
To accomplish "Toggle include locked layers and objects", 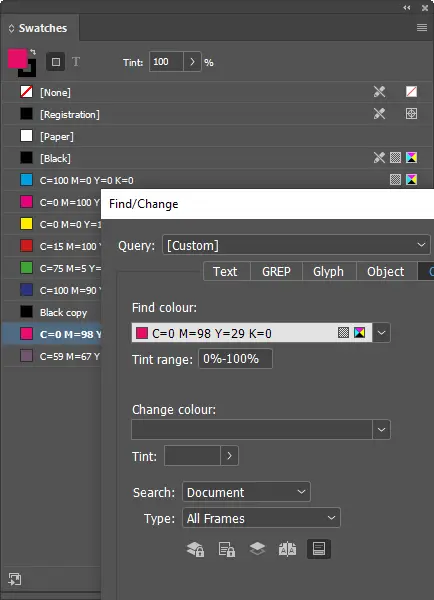I will coord(195,549).
